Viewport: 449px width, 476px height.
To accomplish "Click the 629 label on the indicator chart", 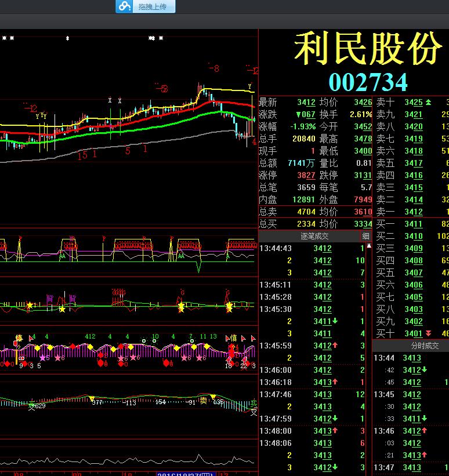I will pyautogui.click(x=40, y=406).
